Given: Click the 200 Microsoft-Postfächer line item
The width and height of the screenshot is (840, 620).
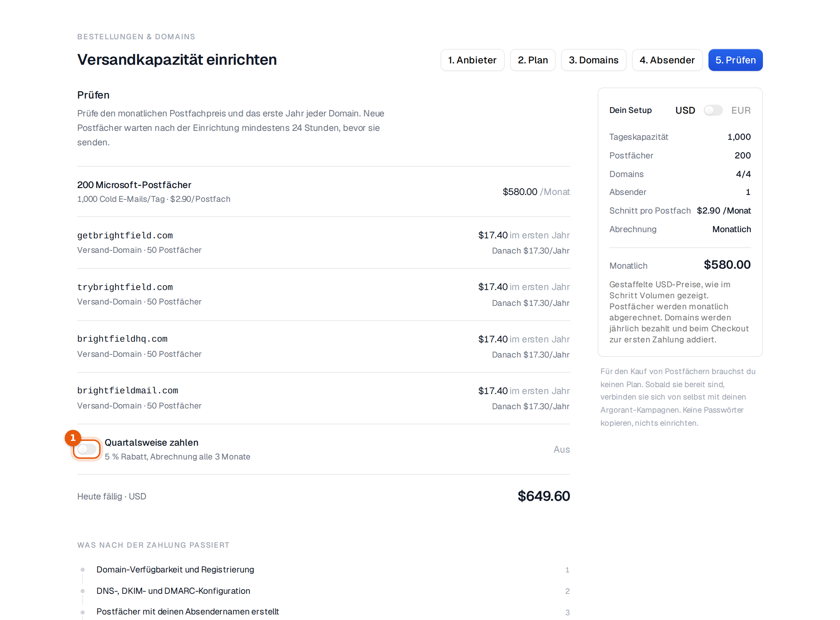Looking at the screenshot, I should pyautogui.click(x=323, y=192).
